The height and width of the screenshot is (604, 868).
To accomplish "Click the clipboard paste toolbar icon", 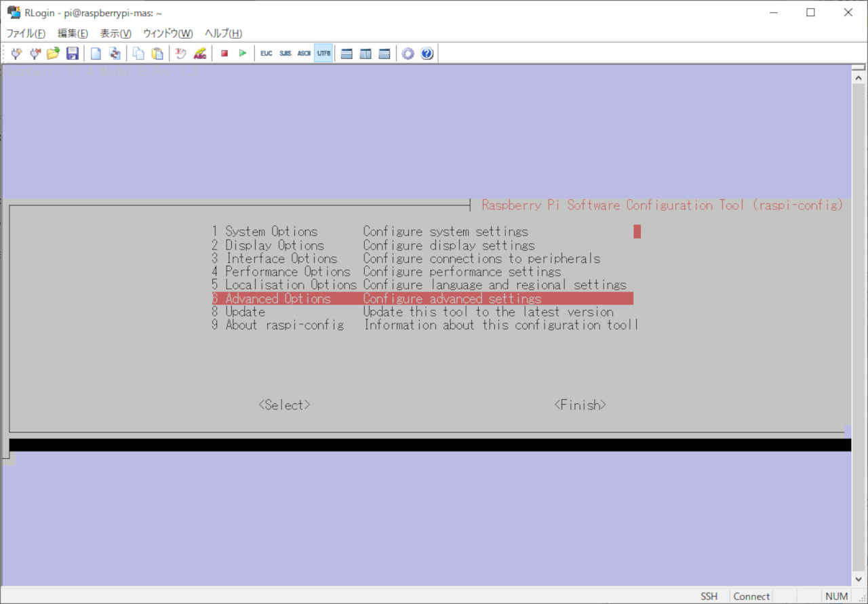I will [157, 54].
